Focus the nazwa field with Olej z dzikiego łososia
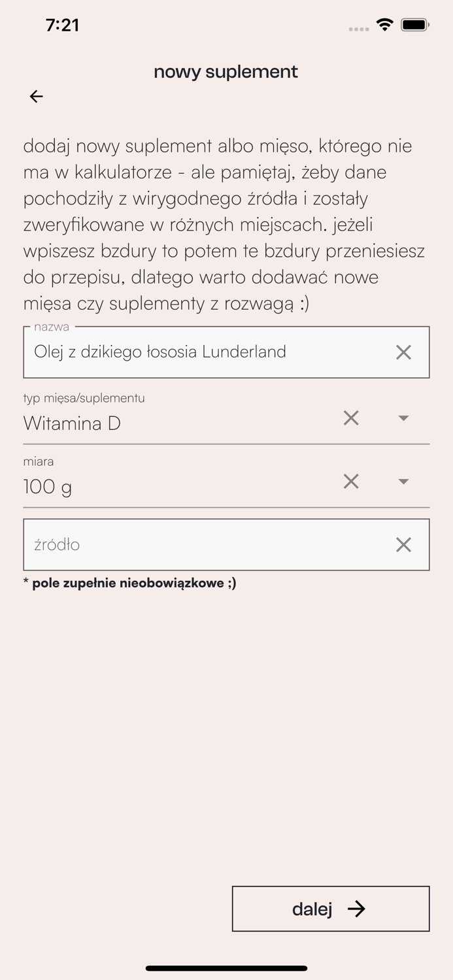The width and height of the screenshot is (453, 980). tap(196, 352)
